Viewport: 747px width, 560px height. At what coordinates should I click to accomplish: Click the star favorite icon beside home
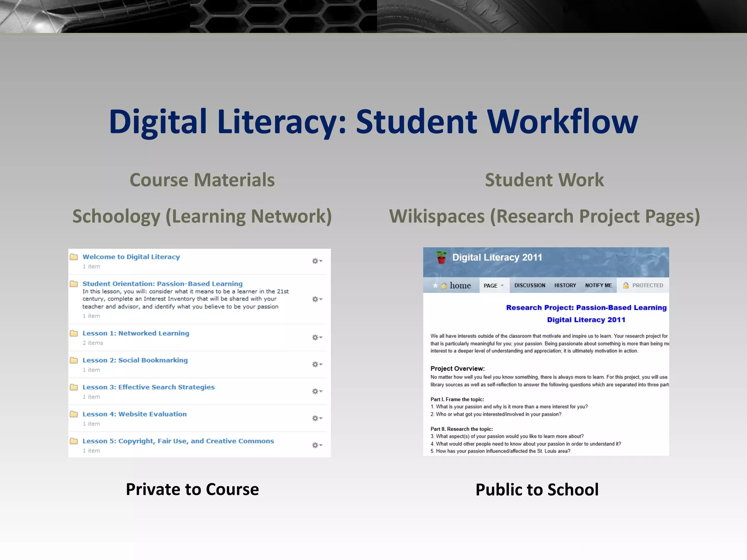coord(435,285)
